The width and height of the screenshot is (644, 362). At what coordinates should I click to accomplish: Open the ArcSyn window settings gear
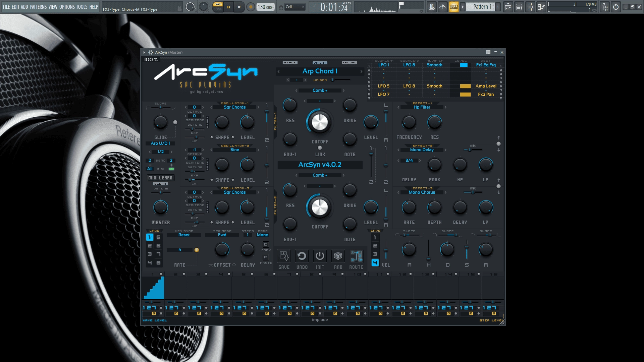point(151,52)
